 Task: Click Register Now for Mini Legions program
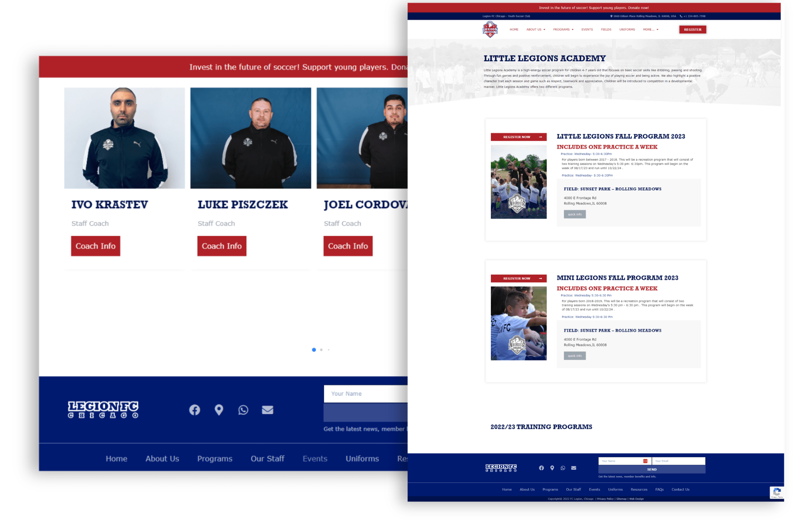tap(518, 278)
